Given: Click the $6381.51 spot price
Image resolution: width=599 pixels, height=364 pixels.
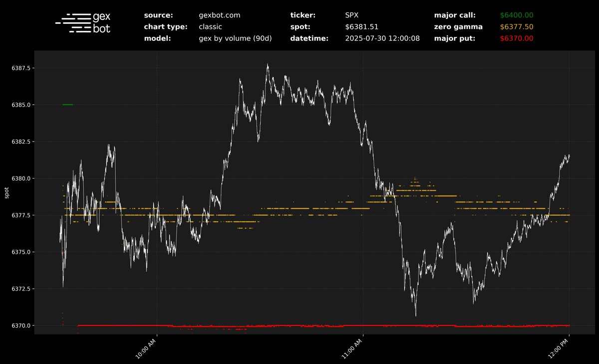Looking at the screenshot, I should 362,27.
